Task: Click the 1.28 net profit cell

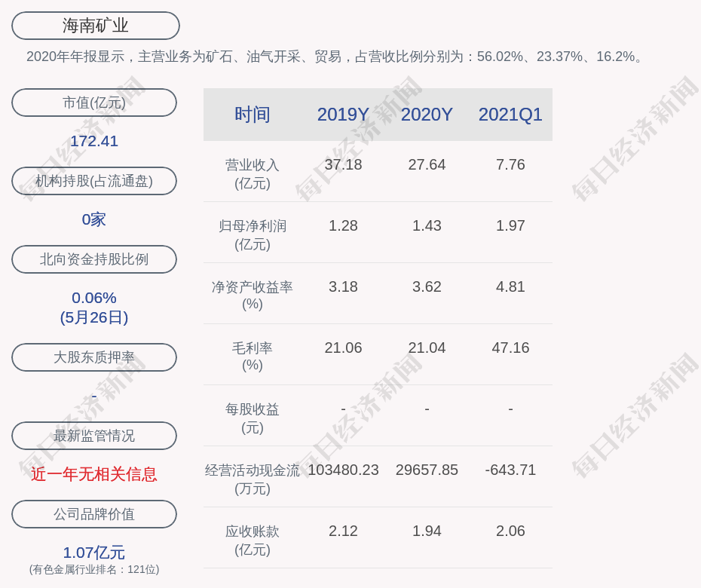Action: [x=343, y=225]
